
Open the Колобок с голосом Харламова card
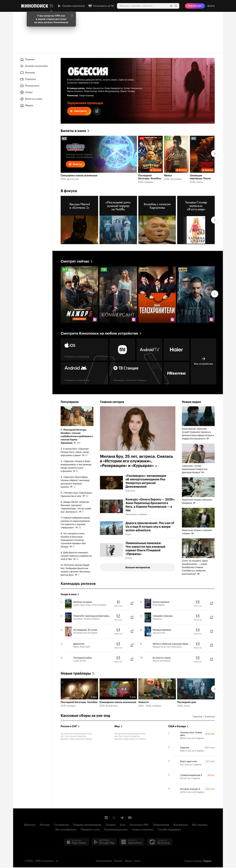(157, 220)
